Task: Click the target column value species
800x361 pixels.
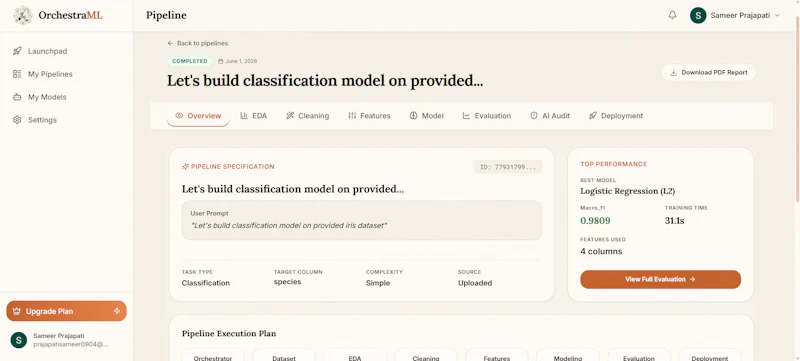Action: click(x=287, y=282)
